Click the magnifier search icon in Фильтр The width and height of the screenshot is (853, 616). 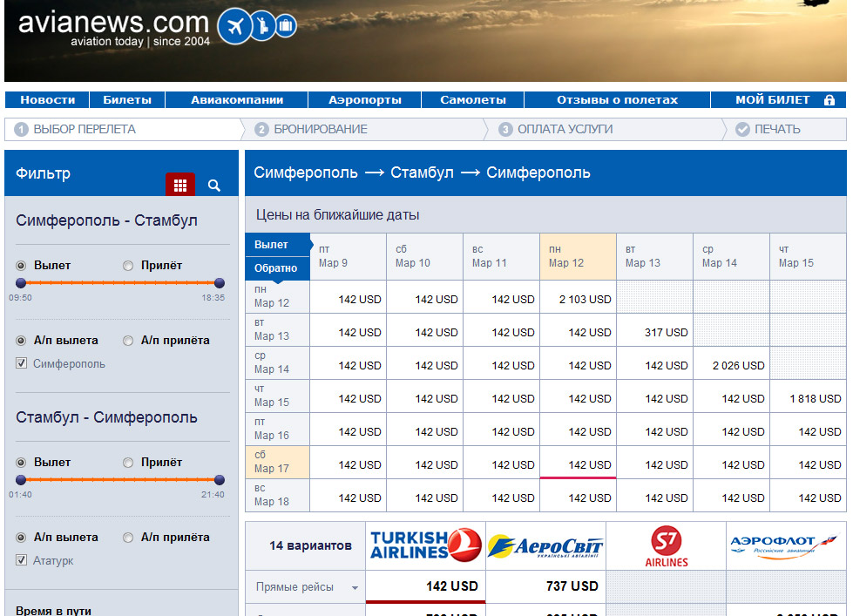[x=214, y=186]
